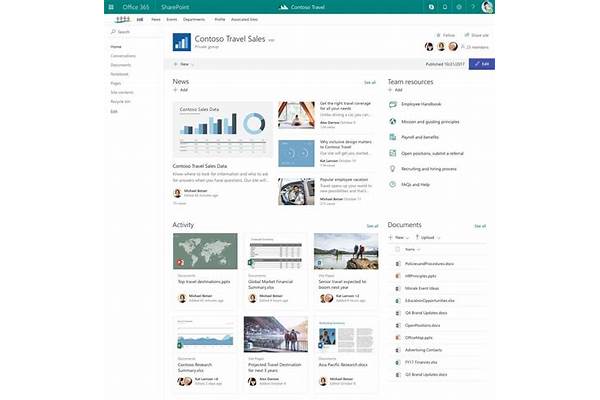
Task: Open Events in the top navigation
Action: point(171,20)
